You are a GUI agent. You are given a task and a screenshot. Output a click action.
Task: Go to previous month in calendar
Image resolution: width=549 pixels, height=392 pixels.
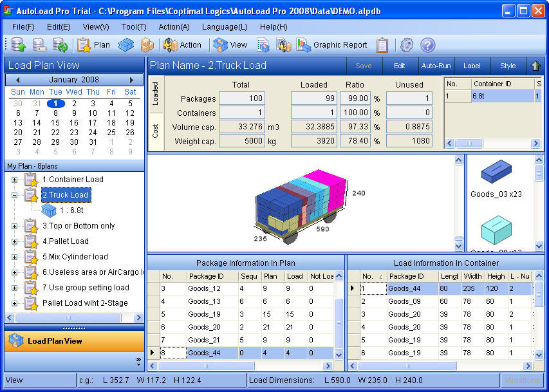tap(17, 80)
